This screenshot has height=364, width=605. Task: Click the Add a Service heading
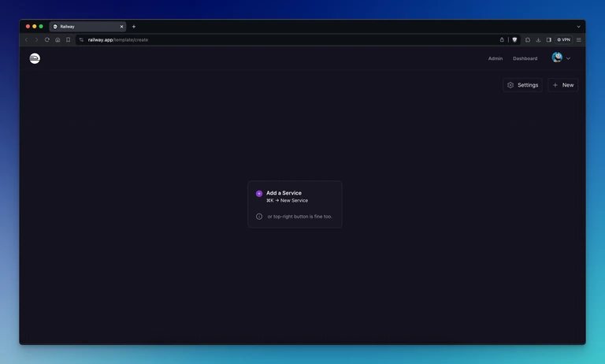click(284, 193)
